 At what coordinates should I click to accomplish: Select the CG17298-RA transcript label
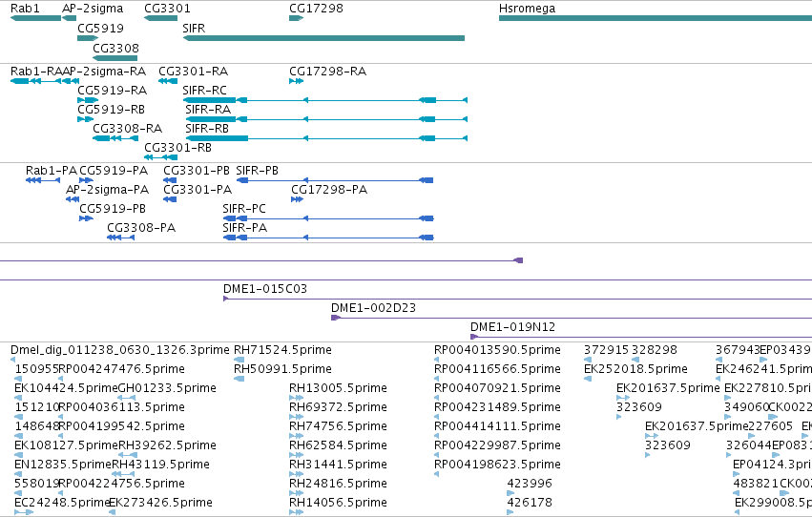(x=328, y=71)
